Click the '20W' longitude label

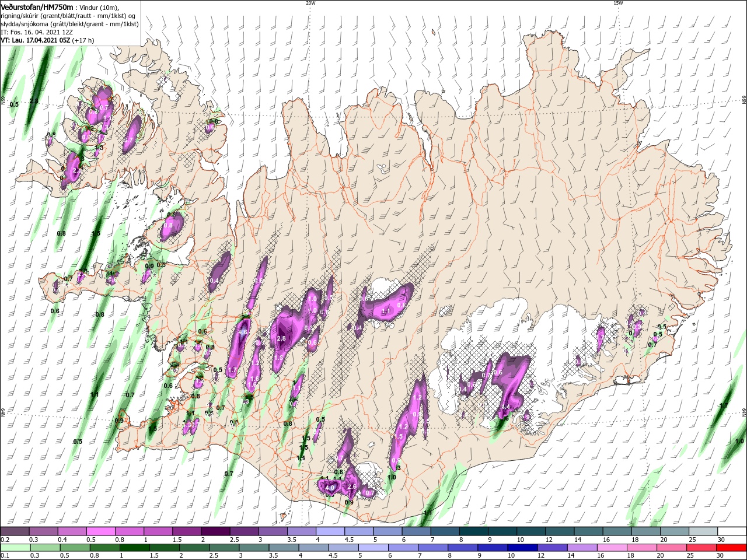(x=310, y=3)
